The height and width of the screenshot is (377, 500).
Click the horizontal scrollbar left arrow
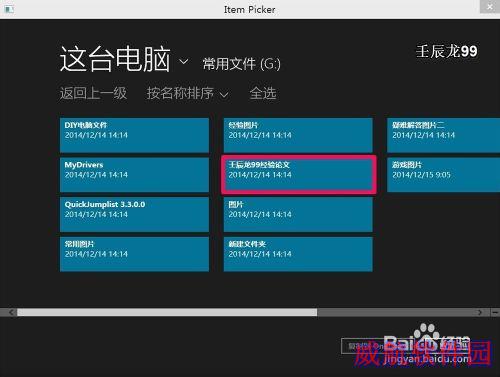click(12, 312)
